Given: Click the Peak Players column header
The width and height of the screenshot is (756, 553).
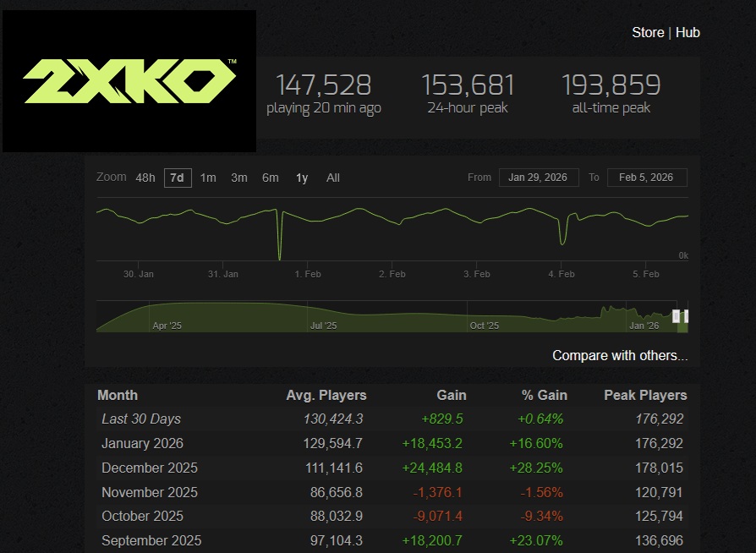Looking at the screenshot, I should coord(645,396).
